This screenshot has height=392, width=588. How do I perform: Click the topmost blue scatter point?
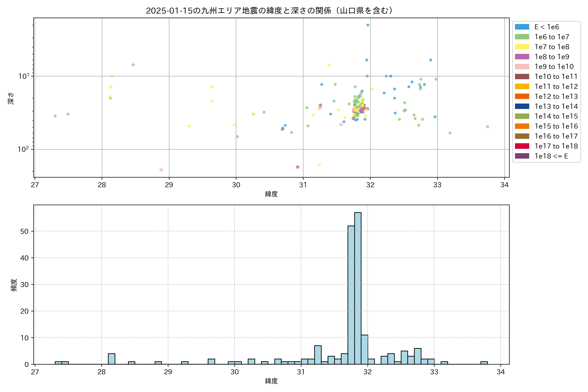[x=368, y=25]
